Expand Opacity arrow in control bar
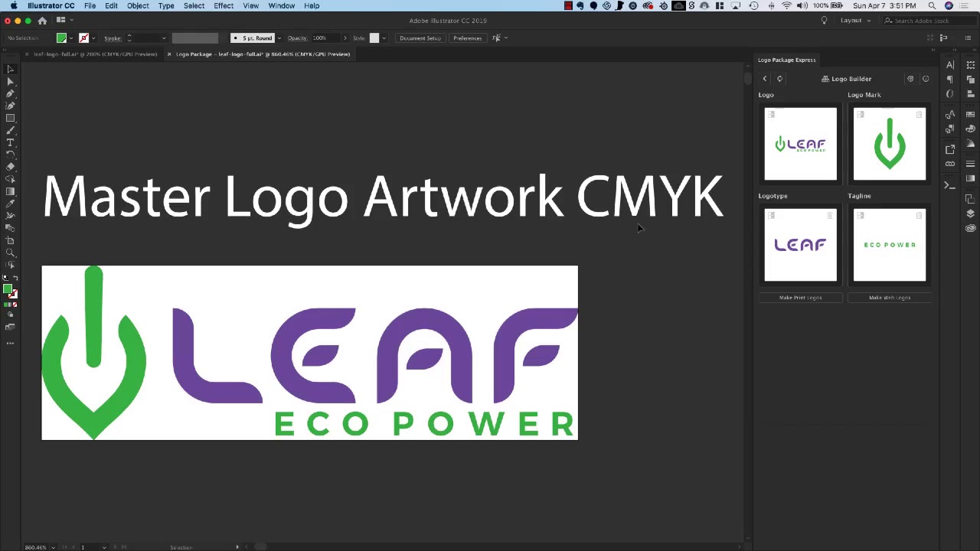 pos(345,38)
